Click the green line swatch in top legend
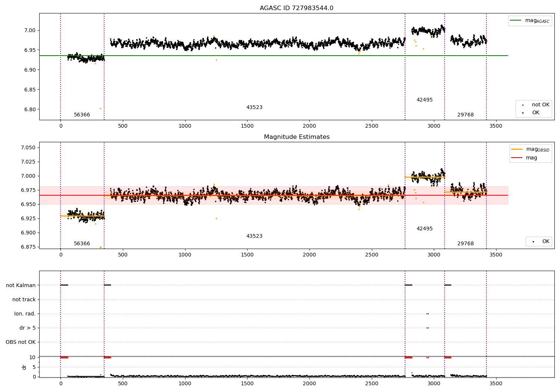The image size is (560, 392). tap(516, 21)
